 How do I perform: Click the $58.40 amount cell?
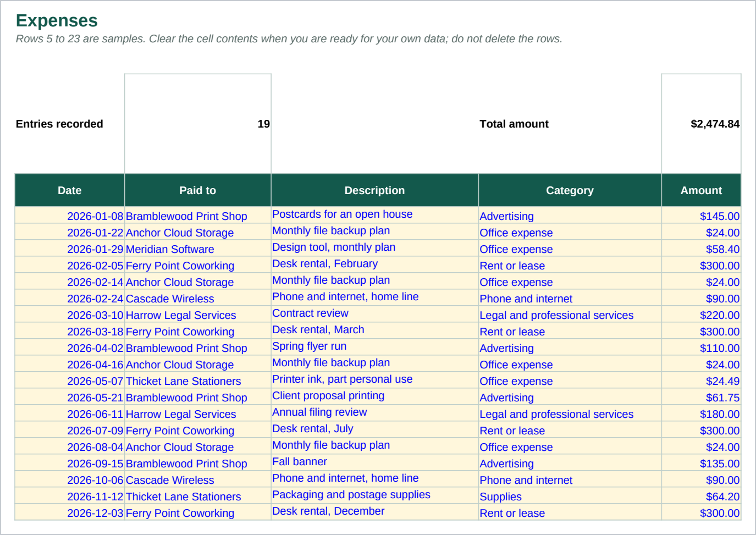click(701, 249)
